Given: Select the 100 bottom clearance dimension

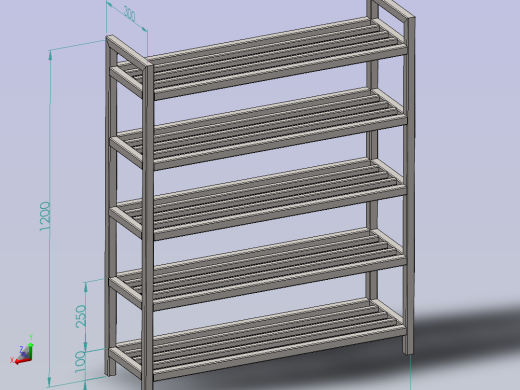Looking at the screenshot, I should (80, 363).
